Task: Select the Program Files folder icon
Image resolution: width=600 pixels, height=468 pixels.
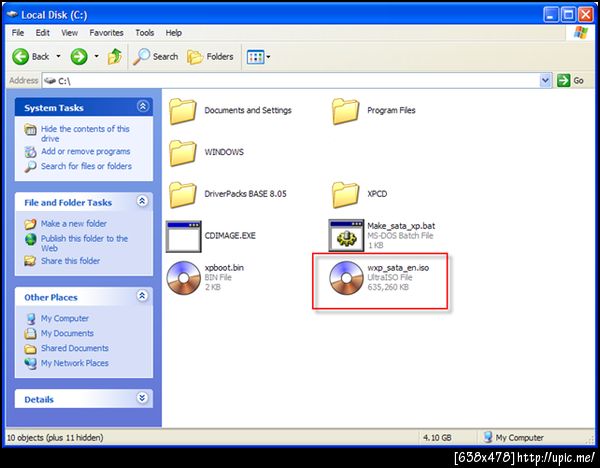Action: point(346,111)
